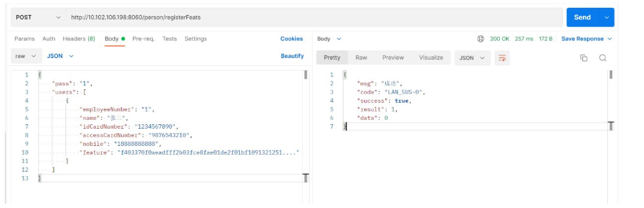Copy the response body with the copy icon
Image resolution: width=644 pixels, height=208 pixels.
[x=583, y=58]
